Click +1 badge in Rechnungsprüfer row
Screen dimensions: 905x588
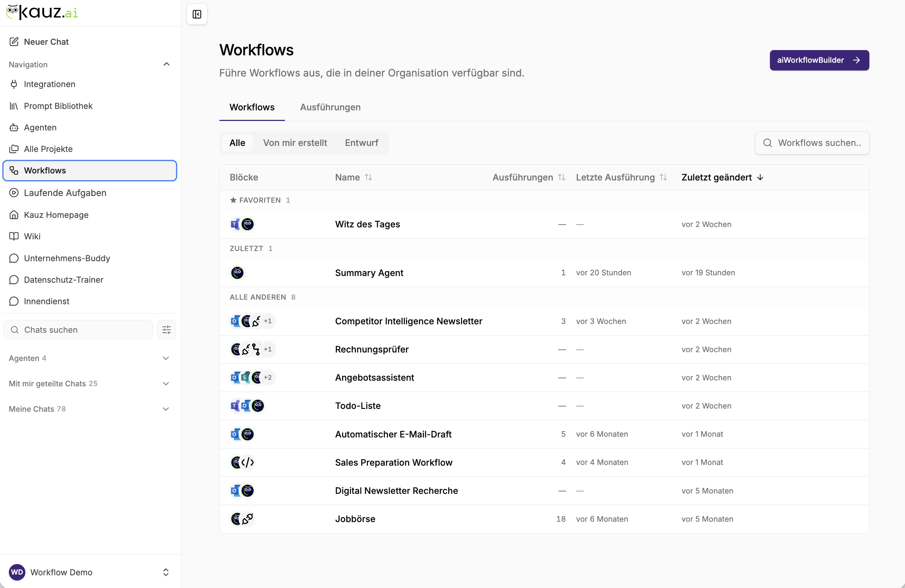pyautogui.click(x=268, y=349)
